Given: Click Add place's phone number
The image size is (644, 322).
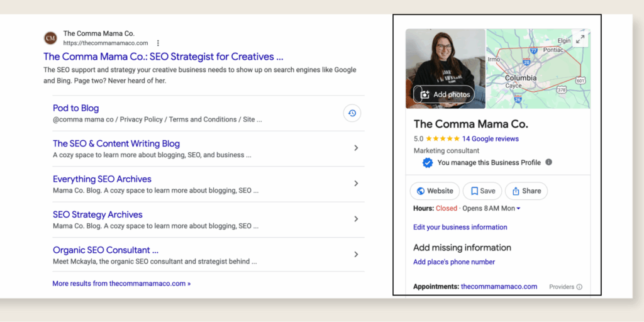Looking at the screenshot, I should click(x=454, y=262).
